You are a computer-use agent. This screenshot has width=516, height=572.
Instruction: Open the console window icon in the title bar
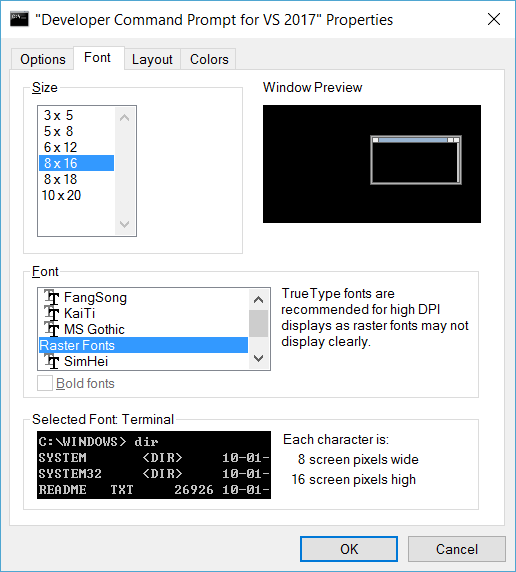(x=19, y=19)
